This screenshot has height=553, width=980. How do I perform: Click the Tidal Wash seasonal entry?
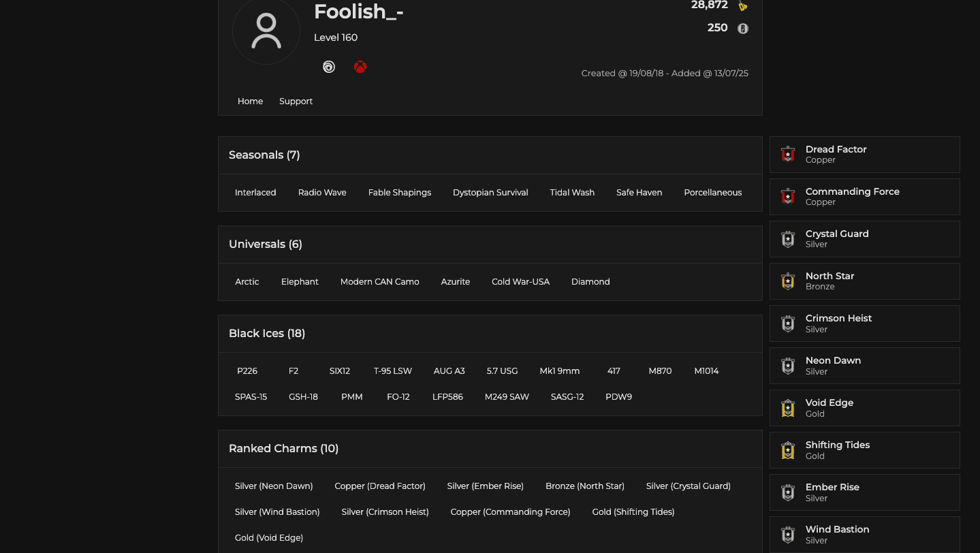coord(572,192)
